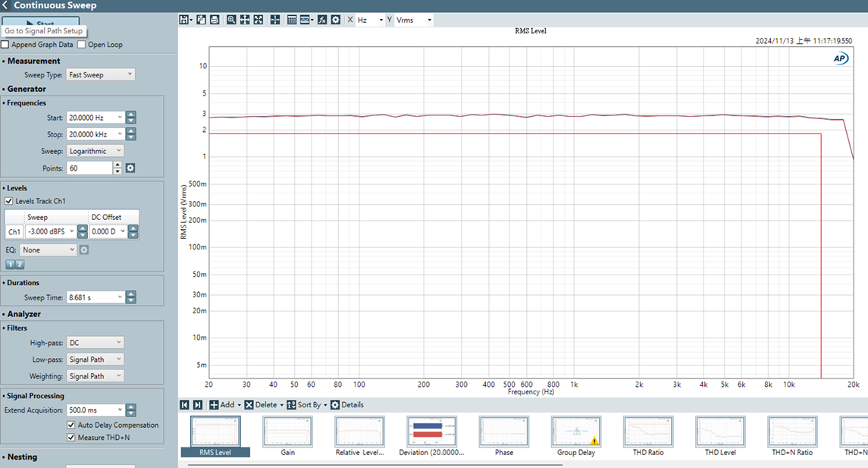Click the zoom to fit extents icon
The height and width of the screenshot is (468, 868).
(x=259, y=20)
